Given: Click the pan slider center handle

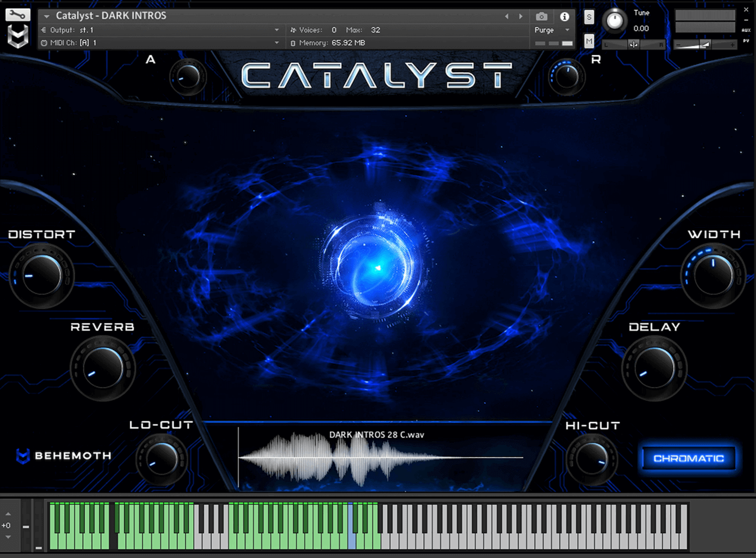Looking at the screenshot, I should coord(634,45).
